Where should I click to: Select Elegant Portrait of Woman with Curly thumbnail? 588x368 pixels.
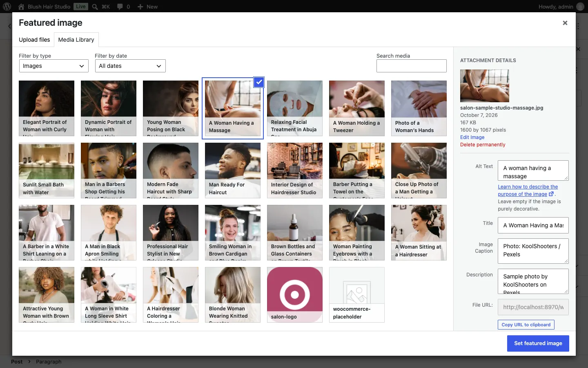[47, 108]
